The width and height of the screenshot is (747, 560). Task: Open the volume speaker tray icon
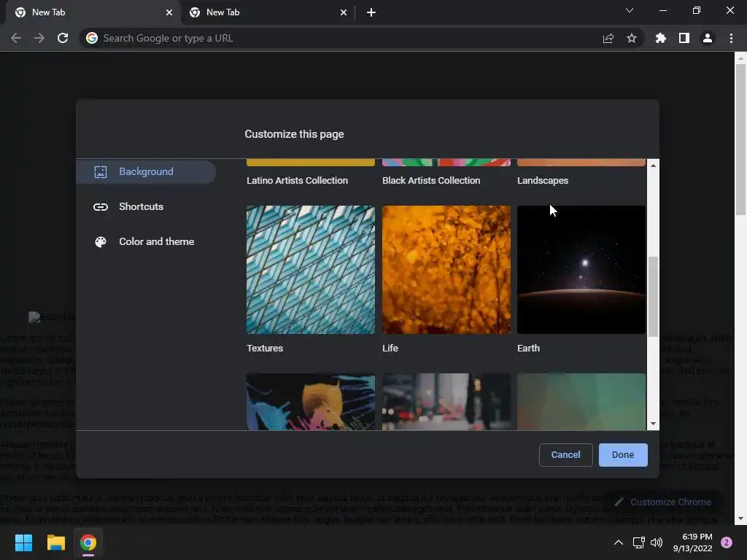657,542
